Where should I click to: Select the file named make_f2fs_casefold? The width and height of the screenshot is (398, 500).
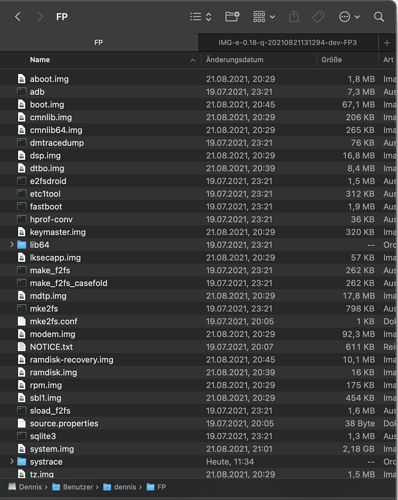(x=69, y=283)
